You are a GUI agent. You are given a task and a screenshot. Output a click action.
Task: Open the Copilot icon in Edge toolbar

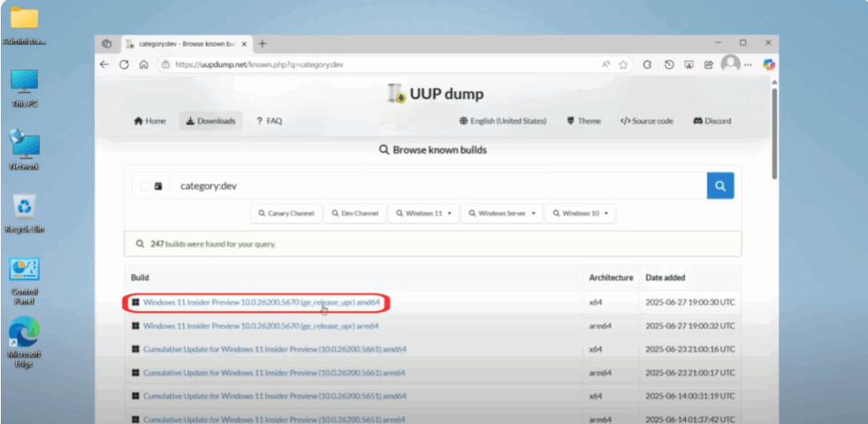(769, 64)
